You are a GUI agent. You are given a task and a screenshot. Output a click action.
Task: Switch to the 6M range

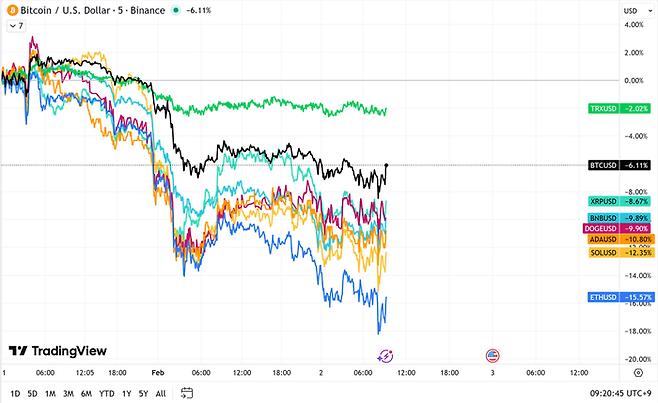[x=86, y=392]
